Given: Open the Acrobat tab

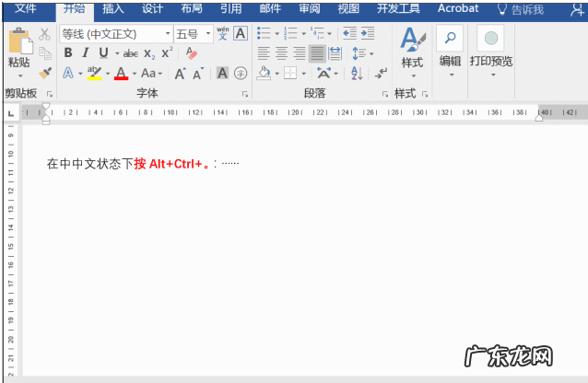Looking at the screenshot, I should pyautogui.click(x=458, y=8).
